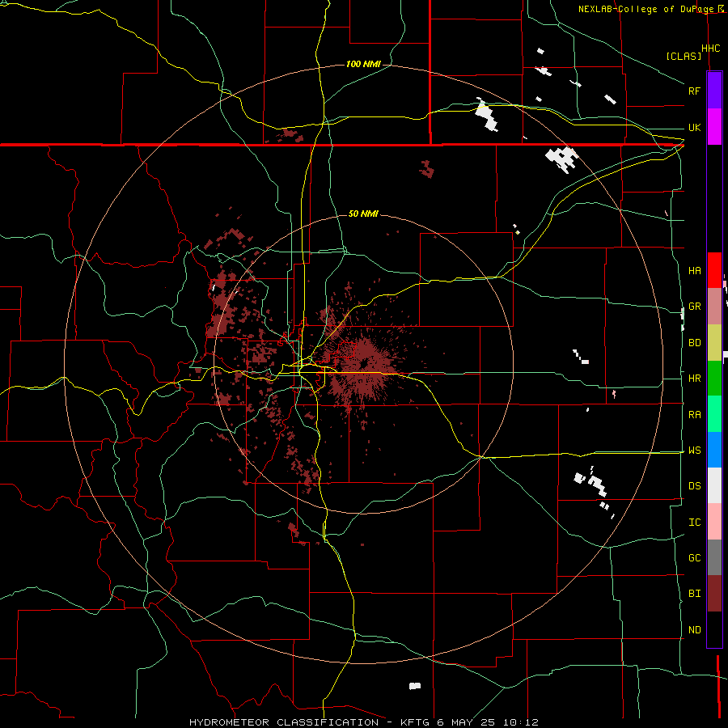Click the red HA legend swatch

pyautogui.click(x=714, y=270)
